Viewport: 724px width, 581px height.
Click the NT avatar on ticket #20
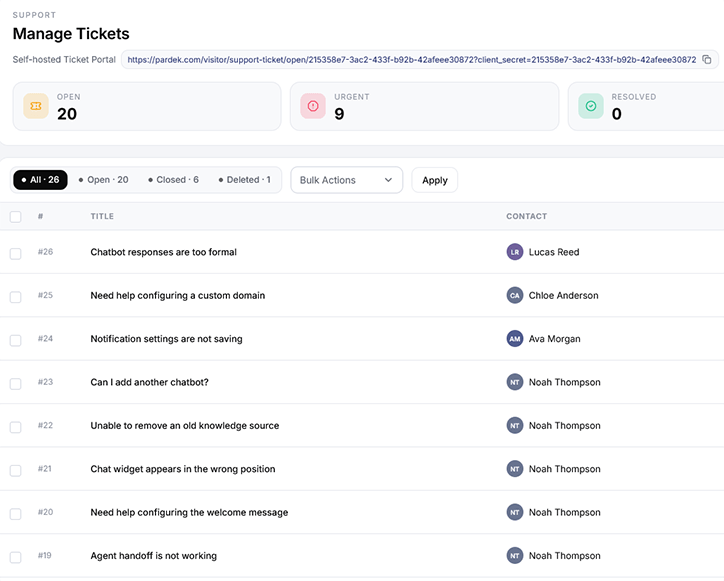pyautogui.click(x=515, y=513)
